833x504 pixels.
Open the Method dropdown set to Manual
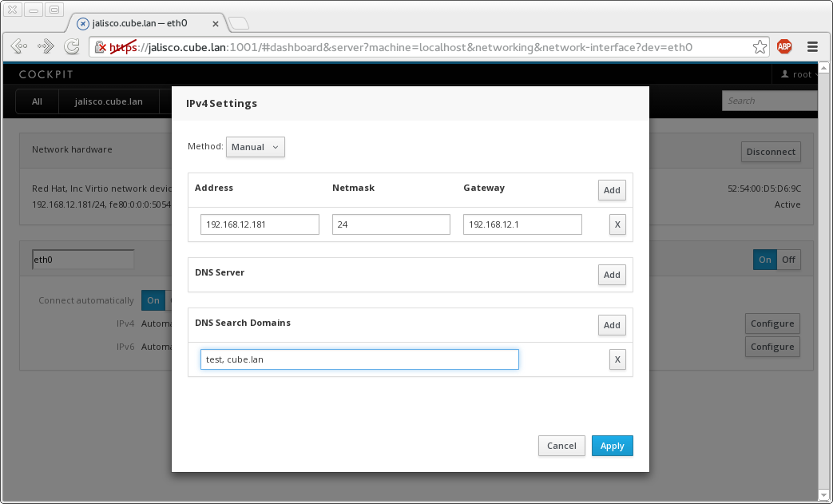[x=256, y=147]
